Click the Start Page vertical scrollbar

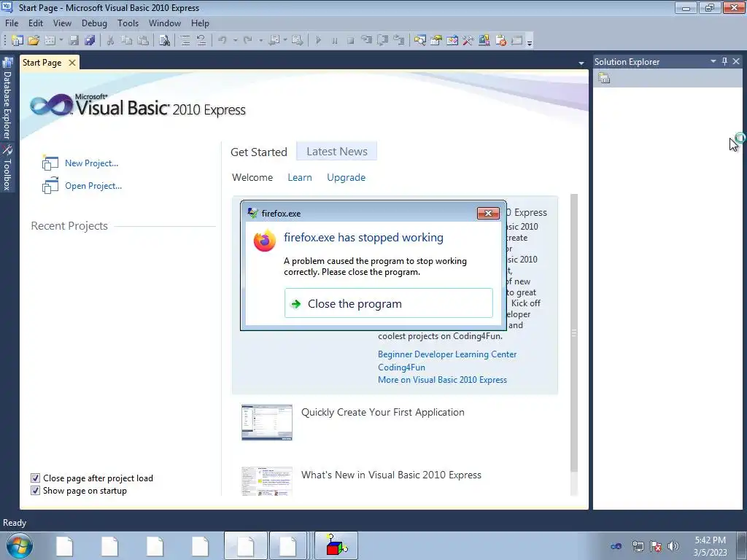point(573,333)
